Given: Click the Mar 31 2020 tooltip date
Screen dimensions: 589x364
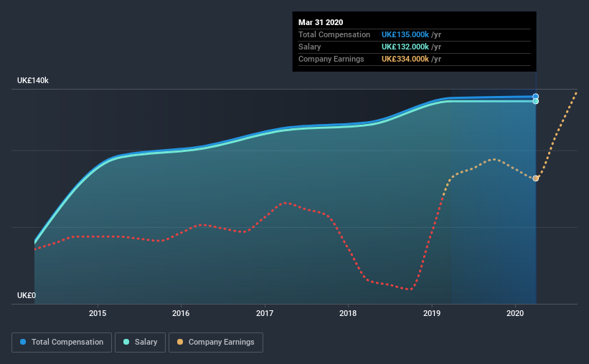Looking at the screenshot, I should point(321,22).
